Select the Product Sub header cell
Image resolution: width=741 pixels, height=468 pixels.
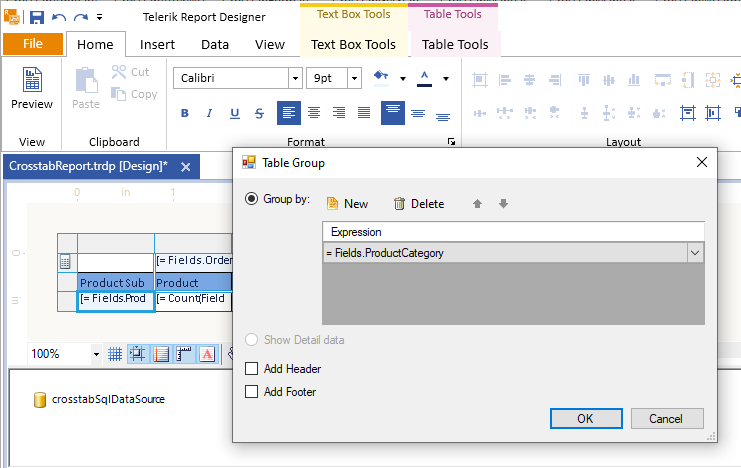(116, 282)
